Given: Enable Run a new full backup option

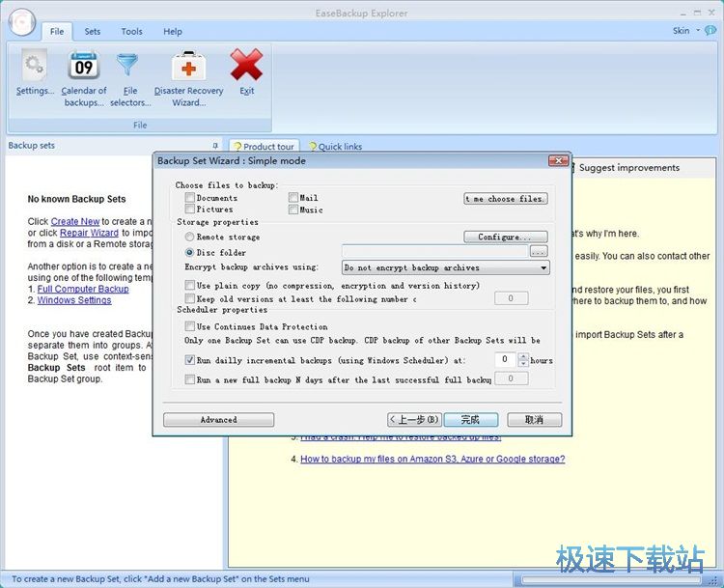Looking at the screenshot, I should (190, 379).
